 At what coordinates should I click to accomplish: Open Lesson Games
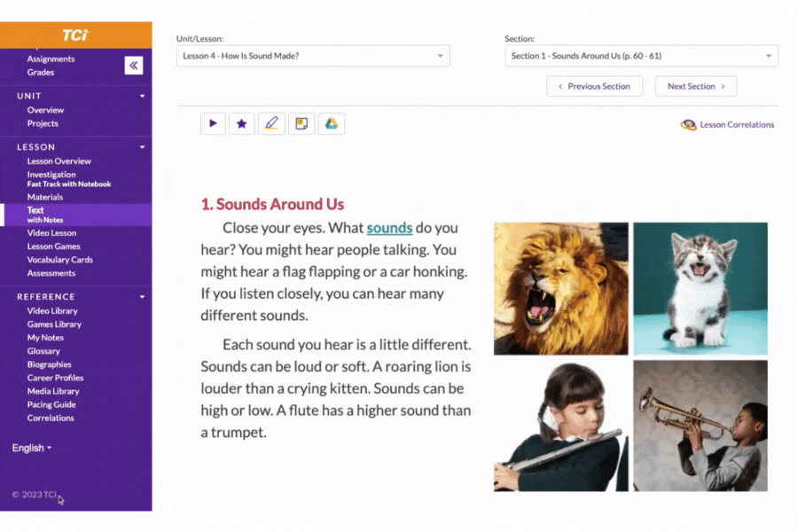[x=53, y=246]
